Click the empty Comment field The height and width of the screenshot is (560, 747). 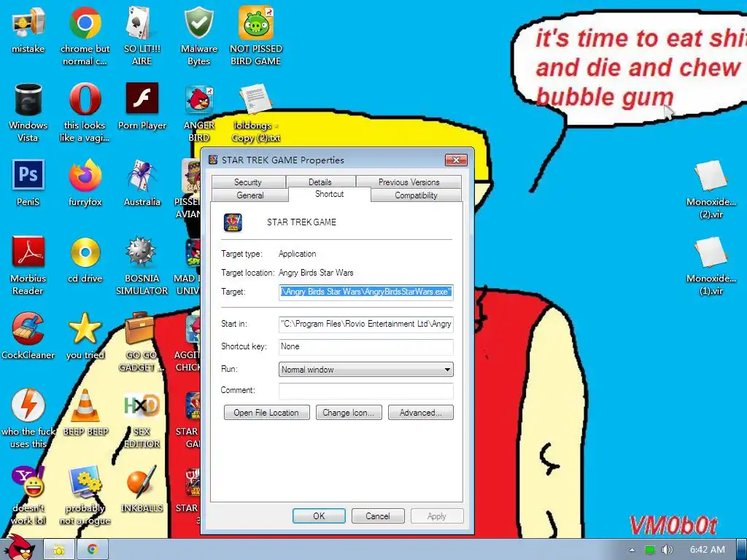(x=365, y=391)
